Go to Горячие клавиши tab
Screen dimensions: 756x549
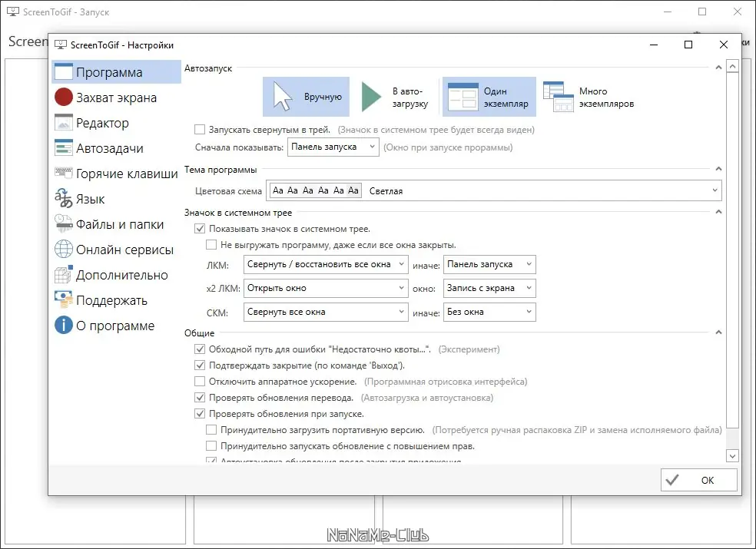(116, 173)
